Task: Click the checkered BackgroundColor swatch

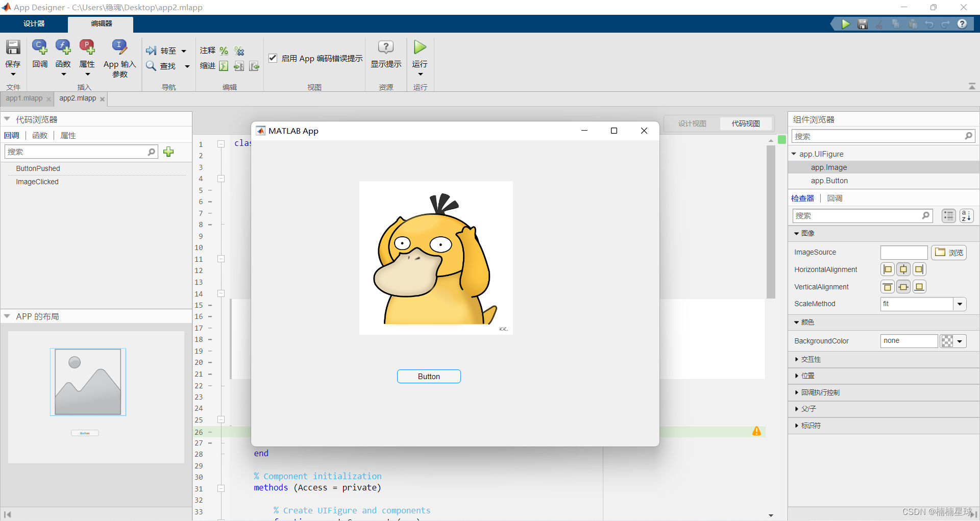Action: click(x=947, y=341)
